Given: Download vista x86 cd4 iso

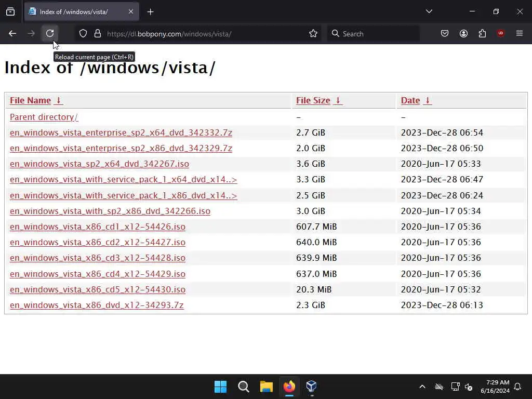Looking at the screenshot, I should [97, 274].
